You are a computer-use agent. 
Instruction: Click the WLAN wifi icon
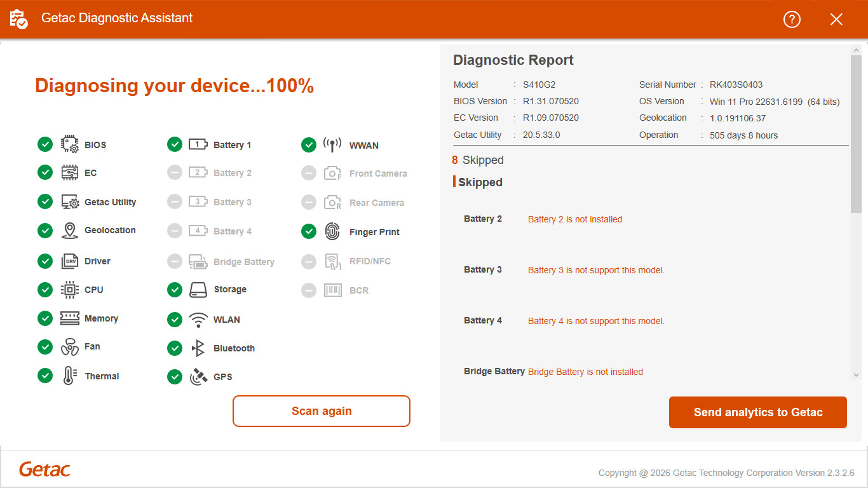[198, 320]
